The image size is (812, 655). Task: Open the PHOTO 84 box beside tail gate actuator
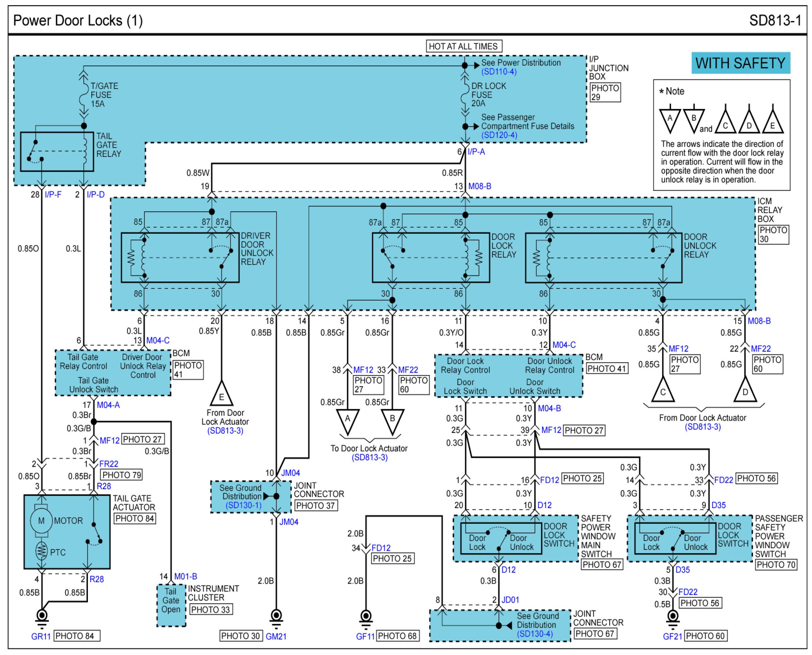coord(134,518)
